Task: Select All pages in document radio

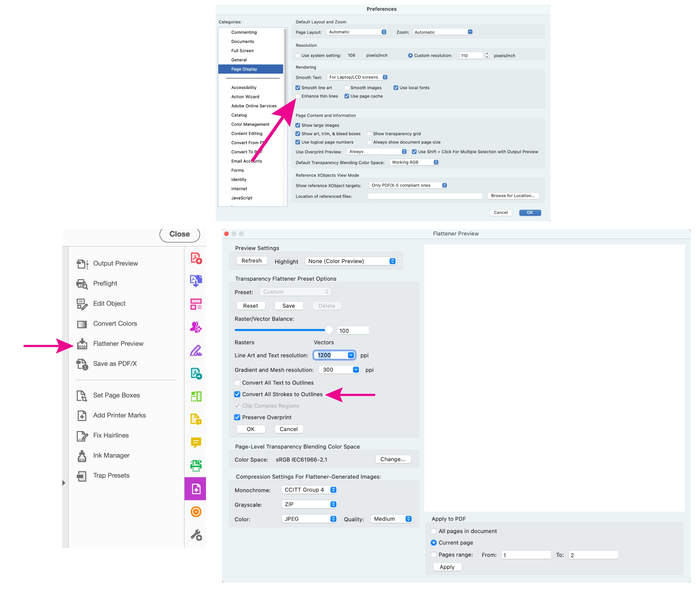Action: [434, 531]
